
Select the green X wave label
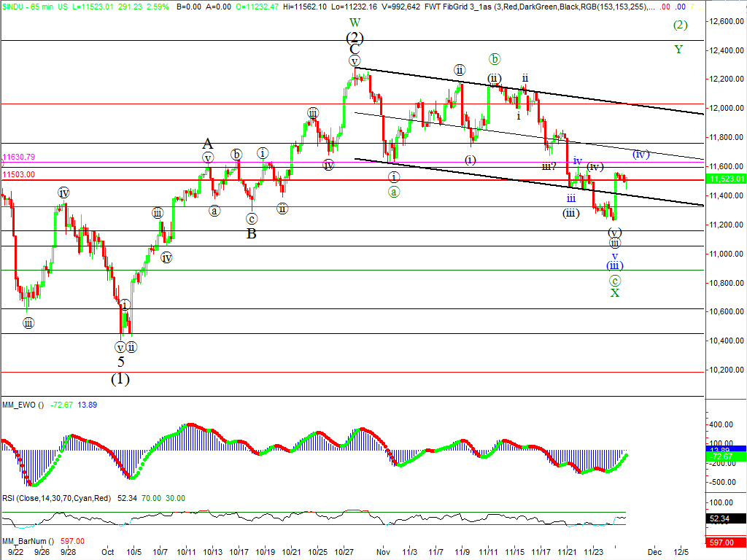click(615, 293)
